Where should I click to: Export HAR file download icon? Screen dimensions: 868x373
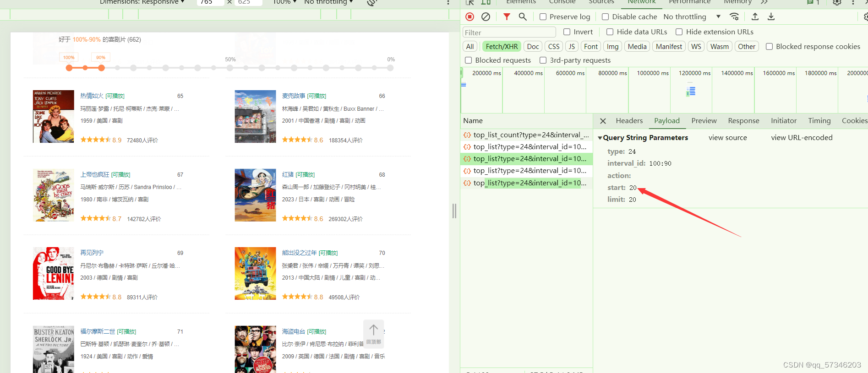pyautogui.click(x=771, y=16)
